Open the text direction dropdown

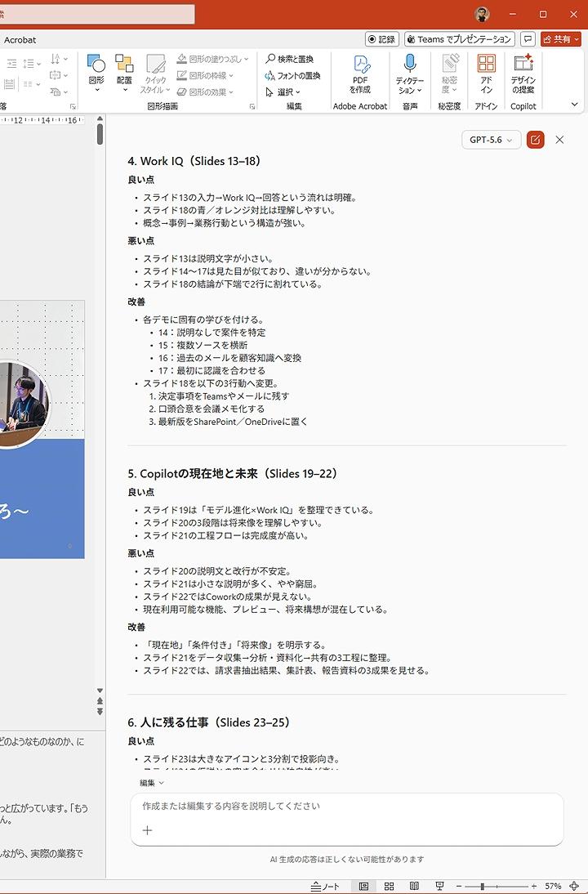pos(59,59)
